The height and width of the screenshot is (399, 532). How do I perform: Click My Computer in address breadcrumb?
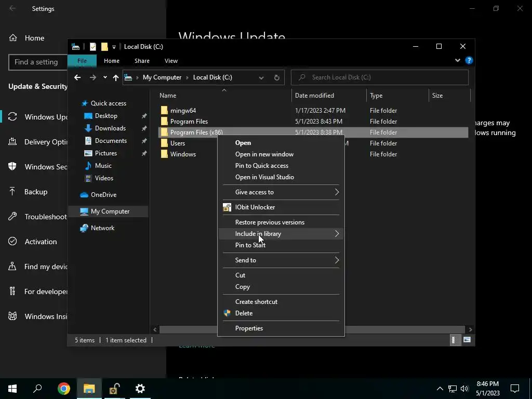coord(162,77)
